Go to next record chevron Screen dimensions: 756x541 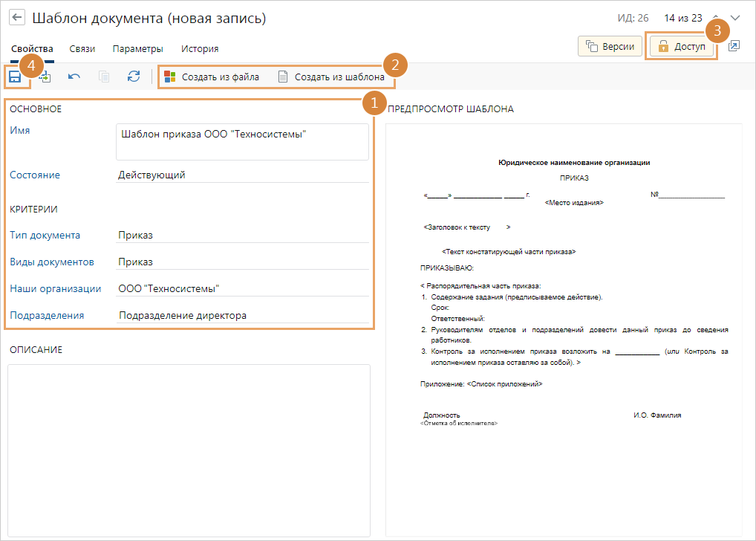coord(735,18)
